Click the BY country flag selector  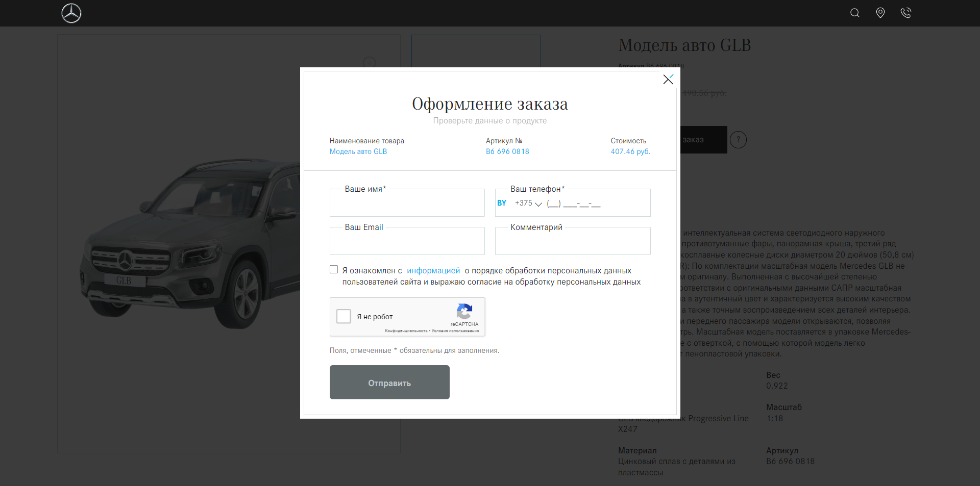[502, 203]
